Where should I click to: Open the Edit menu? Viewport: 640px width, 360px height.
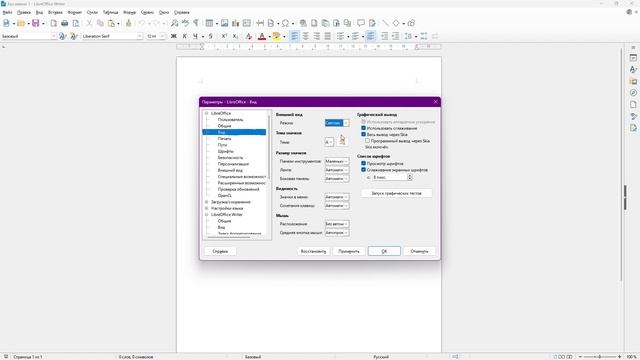(x=24, y=13)
